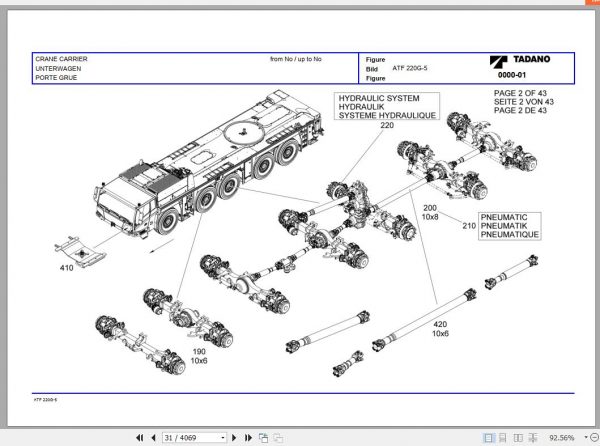Go to the next page
The image size is (600, 446).
point(234,438)
